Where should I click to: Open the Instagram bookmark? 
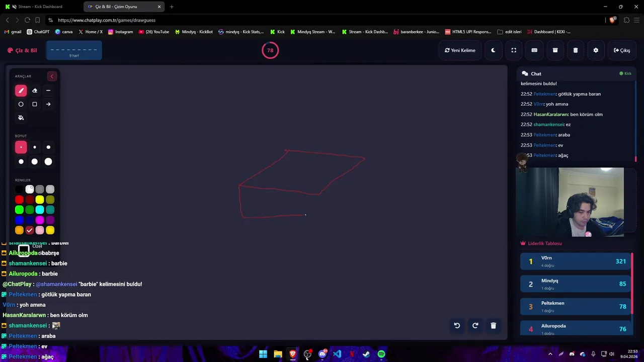point(120,32)
